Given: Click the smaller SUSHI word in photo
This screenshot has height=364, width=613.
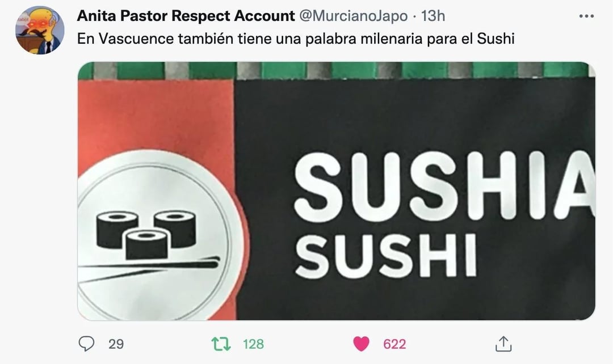Looking at the screenshot, I should [x=385, y=256].
